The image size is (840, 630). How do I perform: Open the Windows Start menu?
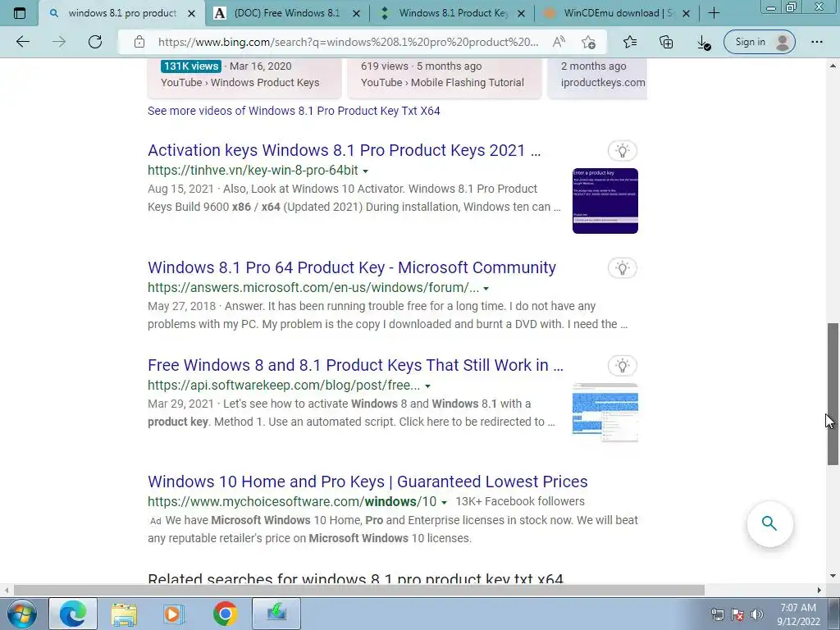(22, 614)
